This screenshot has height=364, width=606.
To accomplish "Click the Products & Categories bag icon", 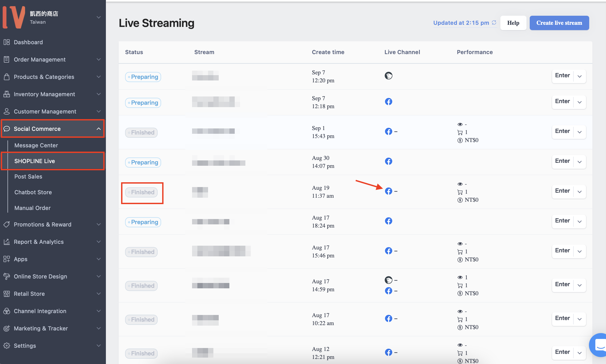I will [x=7, y=77].
